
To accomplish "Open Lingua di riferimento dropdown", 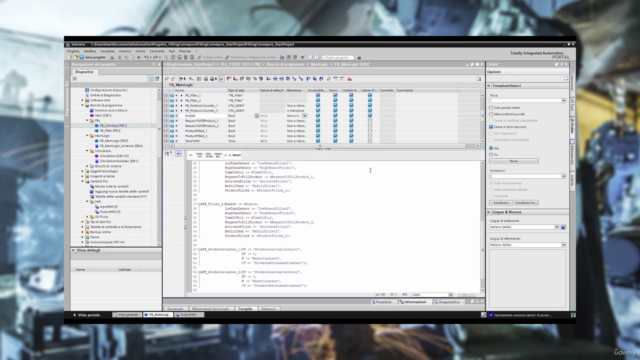I will 564,245.
